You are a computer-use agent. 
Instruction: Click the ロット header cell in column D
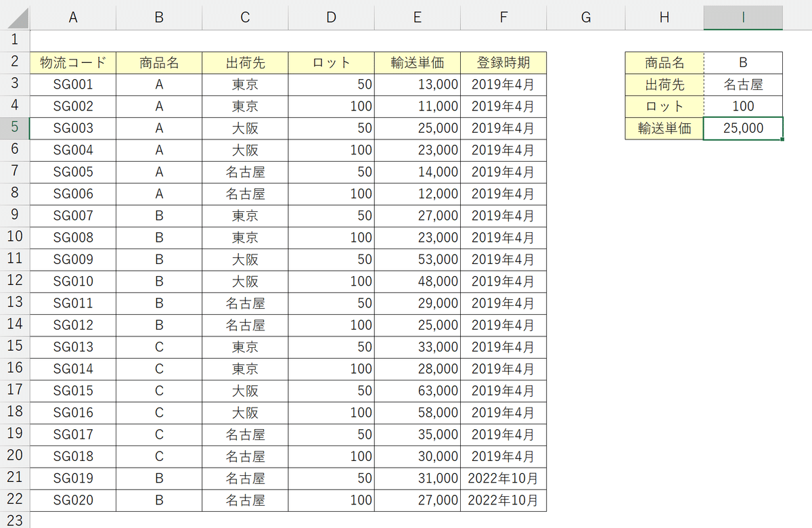coord(331,63)
